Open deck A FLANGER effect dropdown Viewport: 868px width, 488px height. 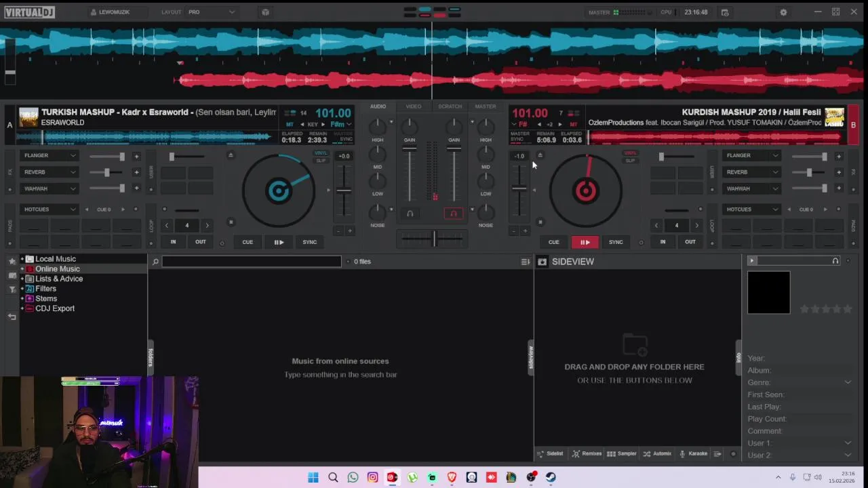50,156
